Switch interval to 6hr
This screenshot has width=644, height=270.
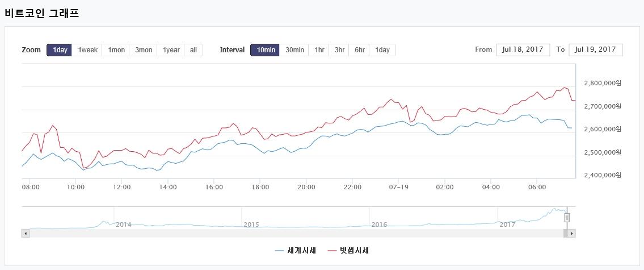point(359,50)
